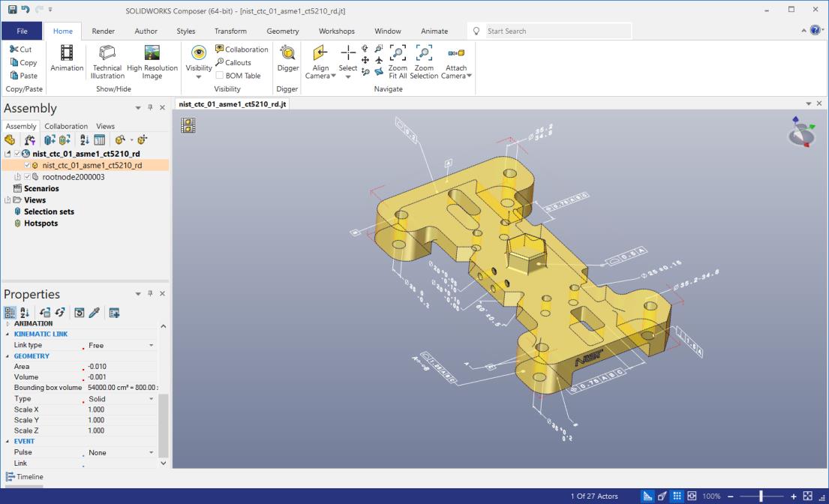Click the Visibility eye icon
This screenshot has width=829, height=504.
199,52
